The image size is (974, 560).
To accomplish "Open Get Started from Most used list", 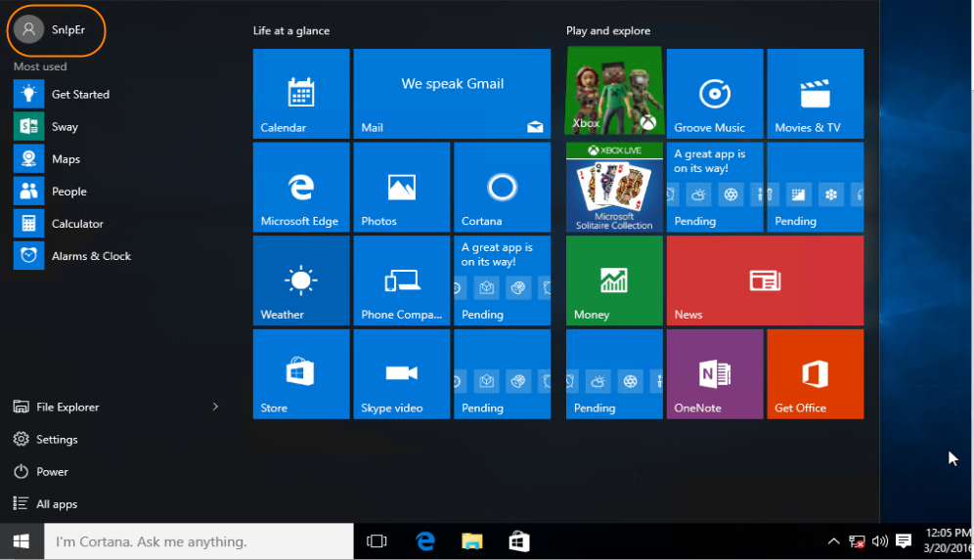I will click(79, 95).
